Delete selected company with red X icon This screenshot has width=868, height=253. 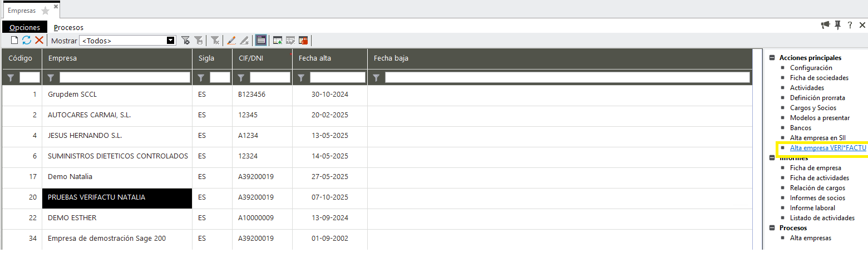(39, 41)
